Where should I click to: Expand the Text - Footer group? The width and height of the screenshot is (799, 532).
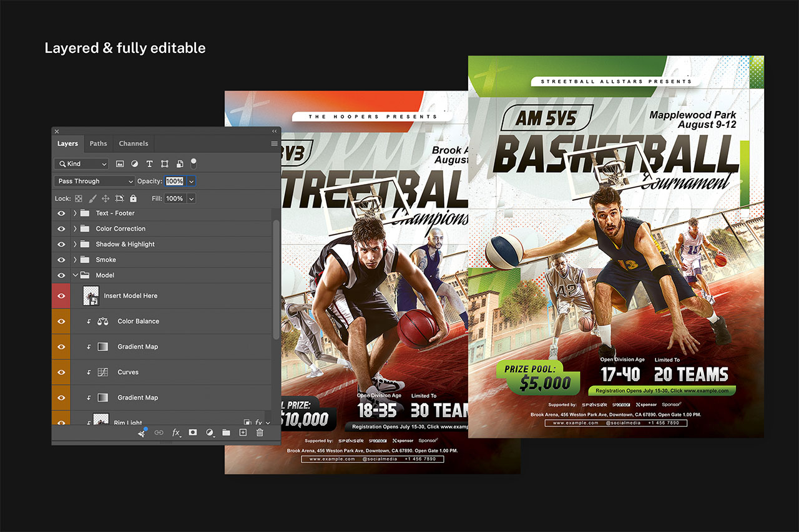[x=75, y=213]
